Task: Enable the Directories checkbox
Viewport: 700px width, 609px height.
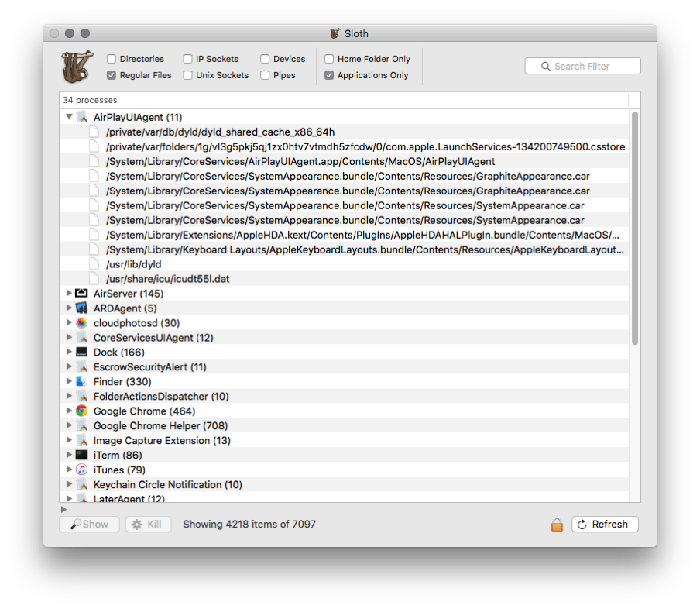Action: point(112,59)
